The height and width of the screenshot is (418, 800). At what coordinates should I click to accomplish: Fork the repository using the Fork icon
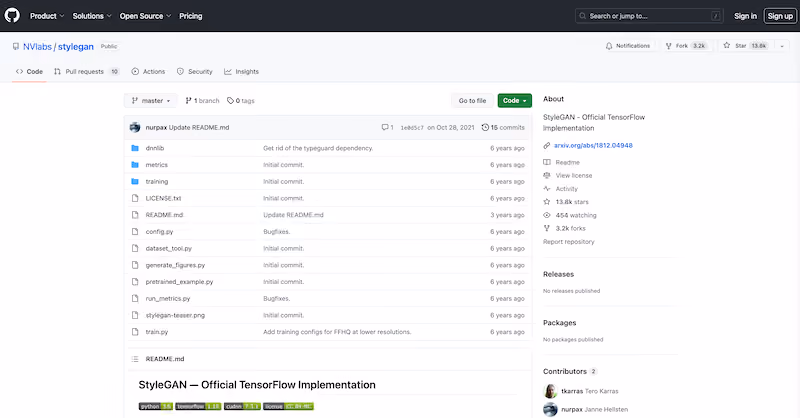pos(668,46)
